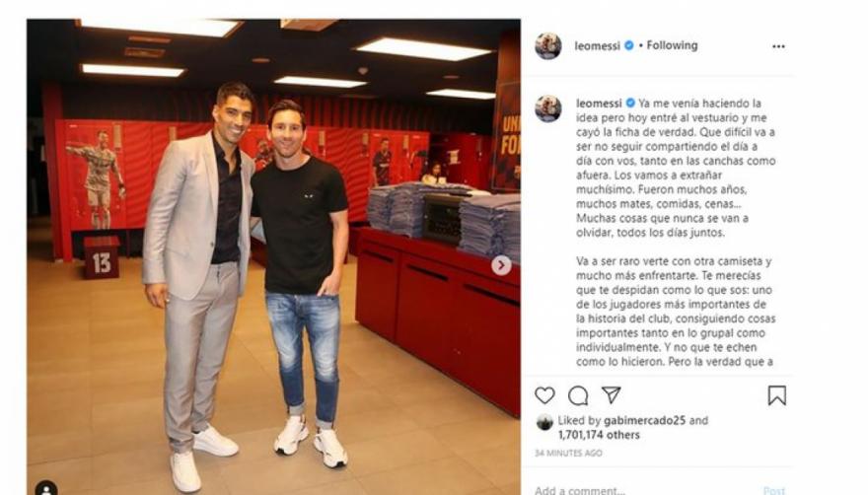868x495 pixels.
Task: Save the post with the bookmark icon
Action: tap(776, 395)
